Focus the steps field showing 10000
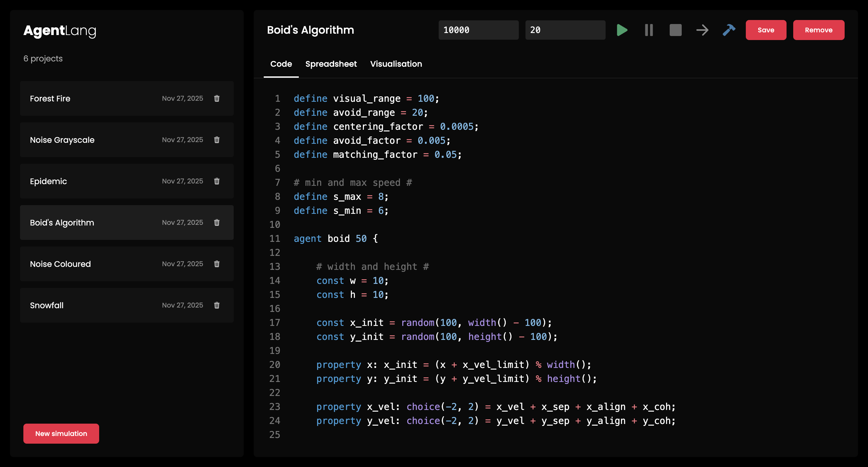The width and height of the screenshot is (868, 467). pos(478,30)
